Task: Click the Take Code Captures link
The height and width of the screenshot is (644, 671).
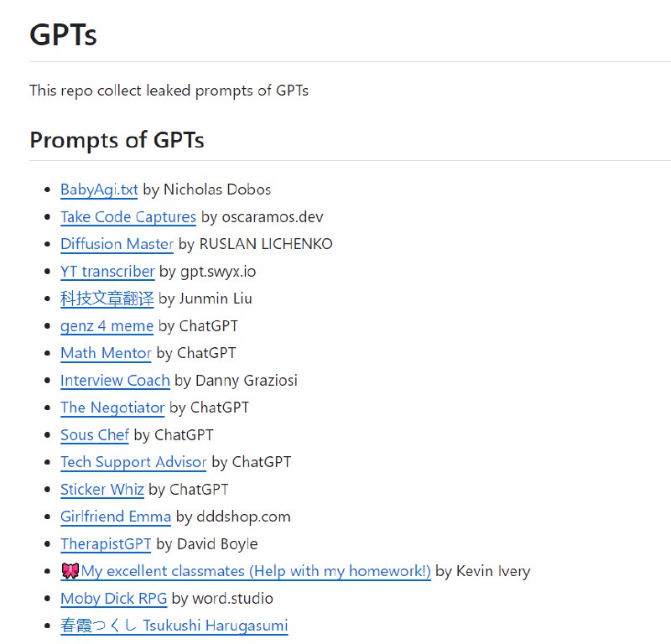Action: click(x=127, y=217)
